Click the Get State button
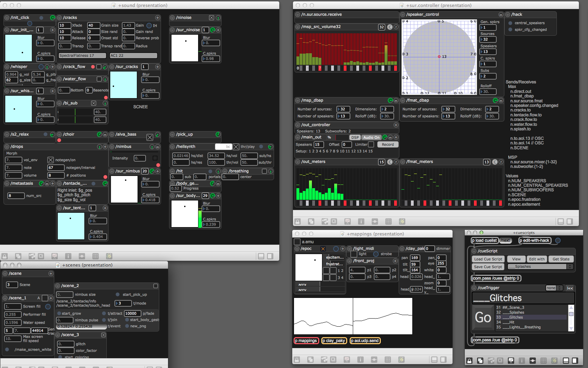The image size is (588, 368). (561, 259)
